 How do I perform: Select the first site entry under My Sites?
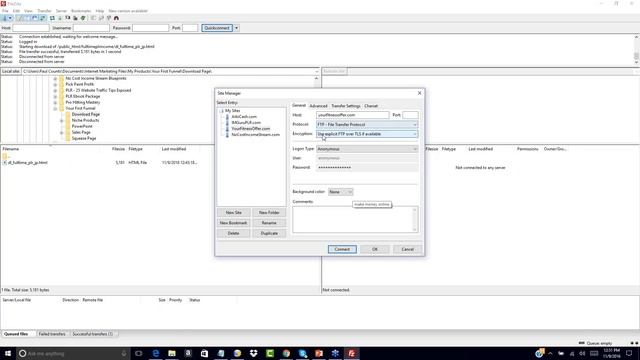pos(244,117)
